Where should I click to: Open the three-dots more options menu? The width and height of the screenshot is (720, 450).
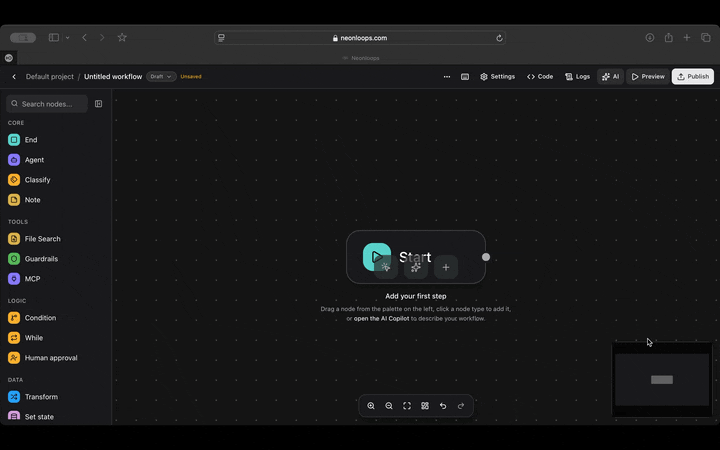pos(447,77)
